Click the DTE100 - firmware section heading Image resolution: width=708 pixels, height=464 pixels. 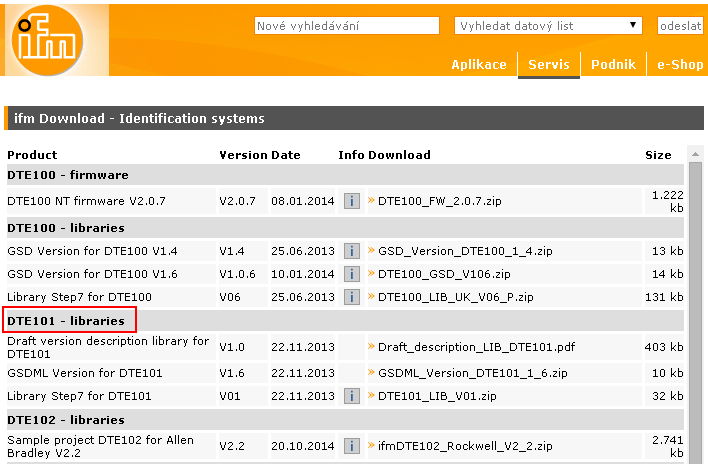pos(68,175)
